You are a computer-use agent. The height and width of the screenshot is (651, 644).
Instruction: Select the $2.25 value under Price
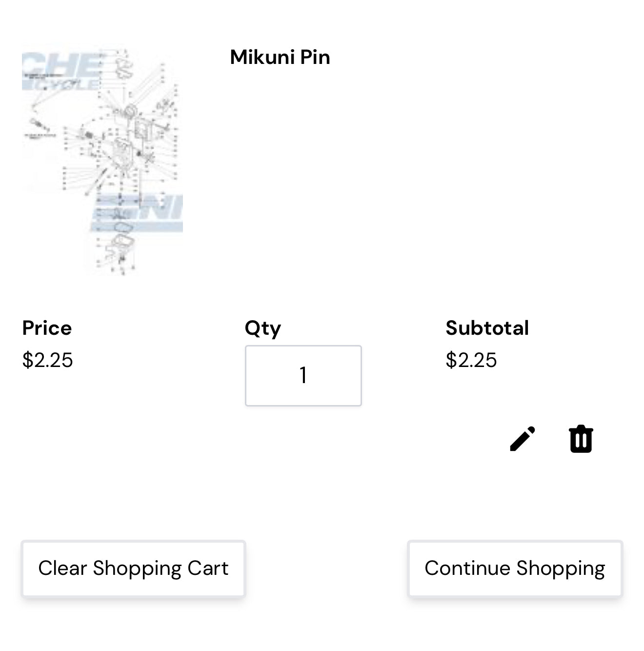coord(47,360)
